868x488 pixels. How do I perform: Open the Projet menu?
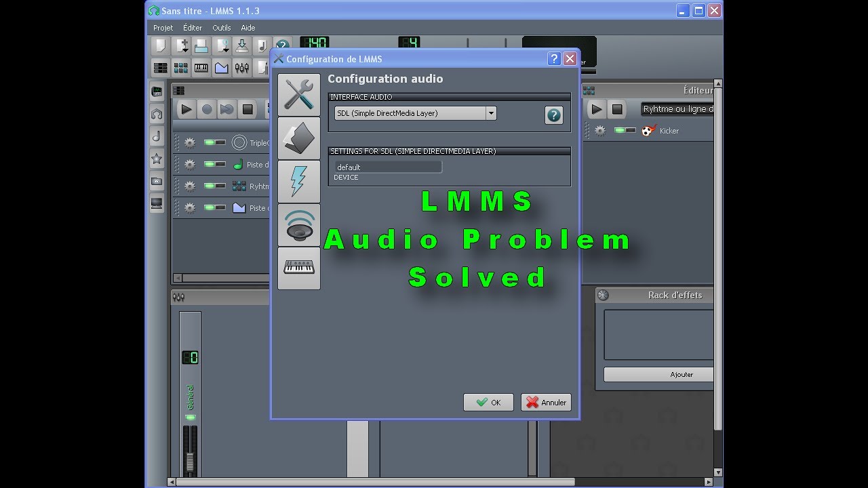pos(163,28)
